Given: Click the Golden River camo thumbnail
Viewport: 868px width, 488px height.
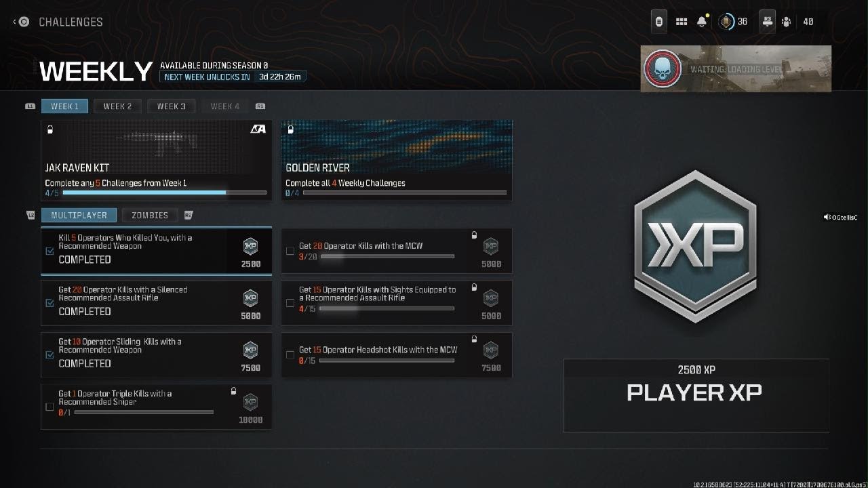Looking at the screenshot, I should click(397, 148).
